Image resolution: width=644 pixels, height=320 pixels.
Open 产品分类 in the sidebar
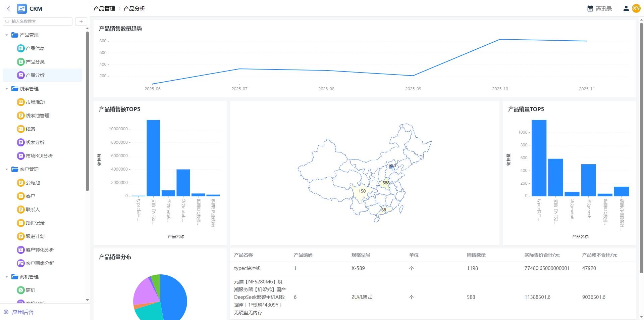point(35,62)
